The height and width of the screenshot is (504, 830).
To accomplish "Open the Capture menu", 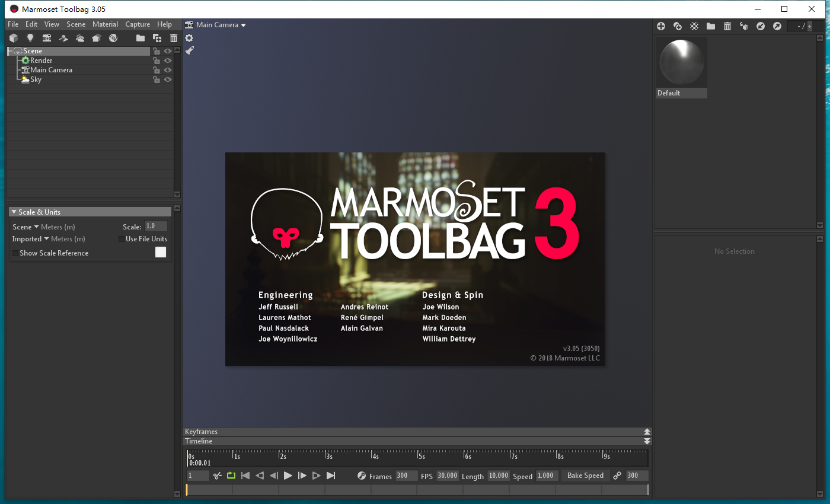I will (138, 24).
